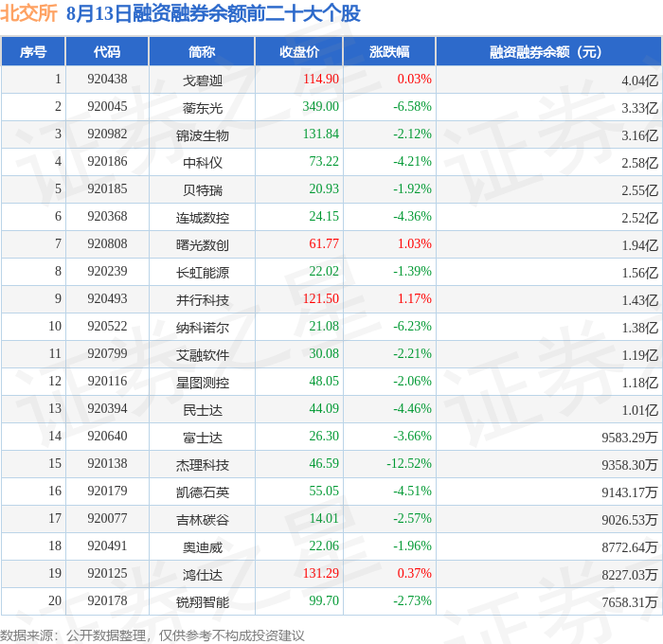Click balance 9583.29万 for 富士达
The image size is (663, 644).
[x=630, y=438]
